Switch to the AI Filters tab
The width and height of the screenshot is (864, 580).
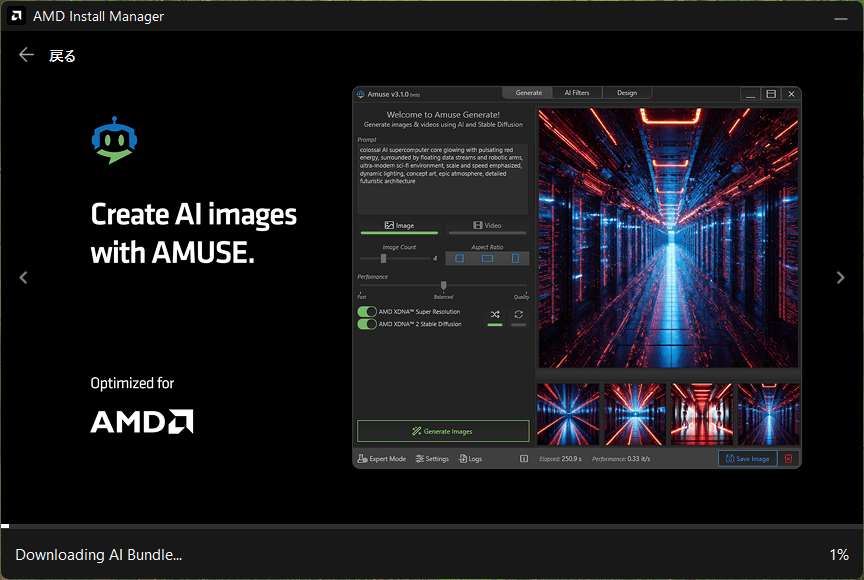577,93
